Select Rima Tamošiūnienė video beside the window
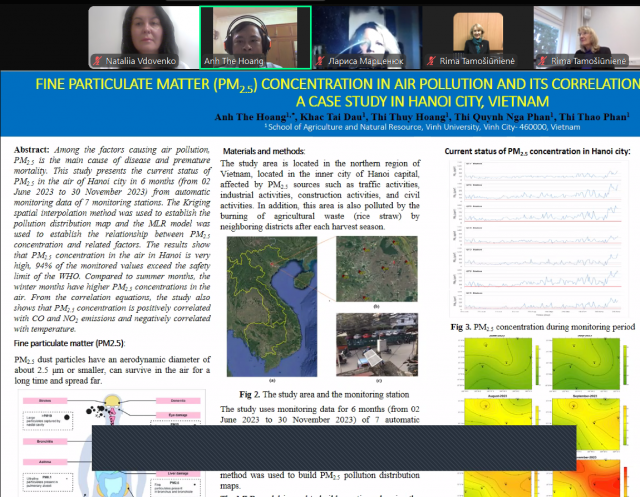 point(587,37)
